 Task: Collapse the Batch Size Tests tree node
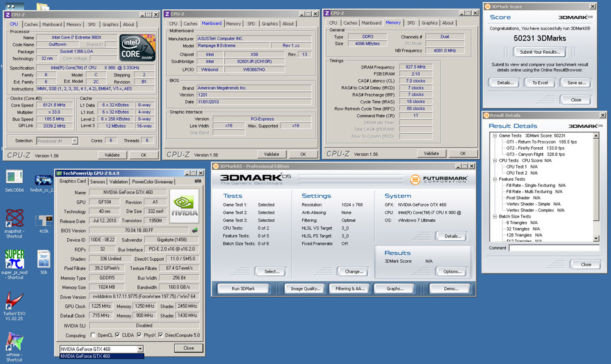coord(495,216)
